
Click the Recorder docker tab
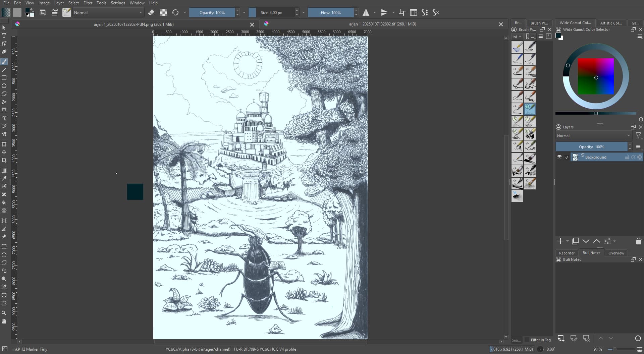point(567,253)
